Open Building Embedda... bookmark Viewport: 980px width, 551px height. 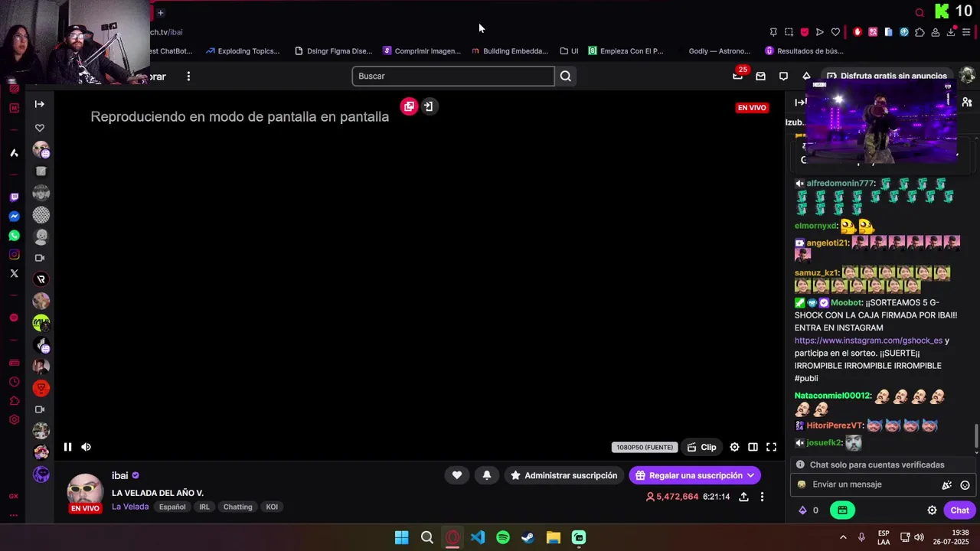(x=510, y=51)
